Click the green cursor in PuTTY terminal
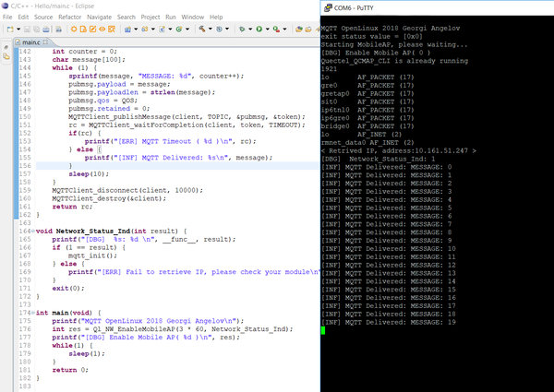The image size is (554, 392). [323, 330]
